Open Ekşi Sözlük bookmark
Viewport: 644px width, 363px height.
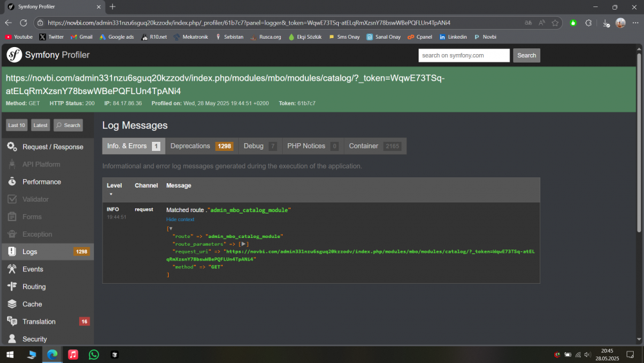pyautogui.click(x=305, y=37)
